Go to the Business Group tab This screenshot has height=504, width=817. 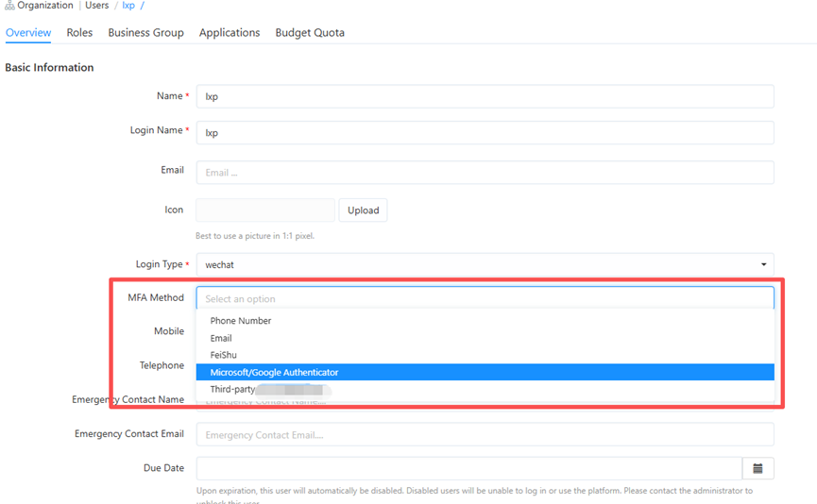tap(145, 33)
